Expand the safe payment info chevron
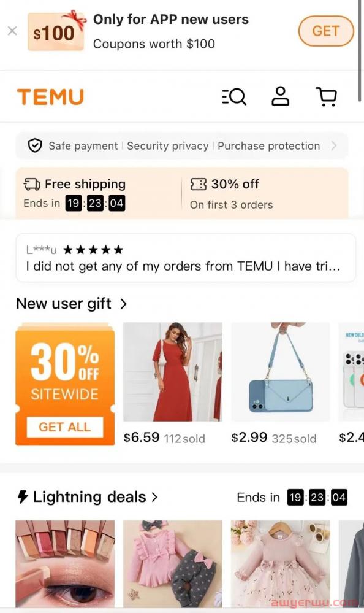 click(333, 146)
